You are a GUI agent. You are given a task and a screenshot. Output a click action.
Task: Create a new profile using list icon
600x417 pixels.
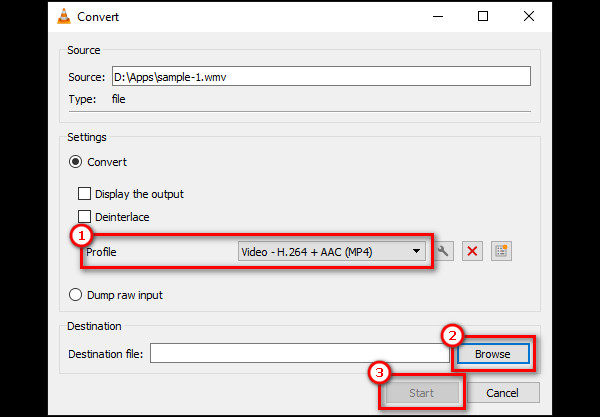pos(501,252)
